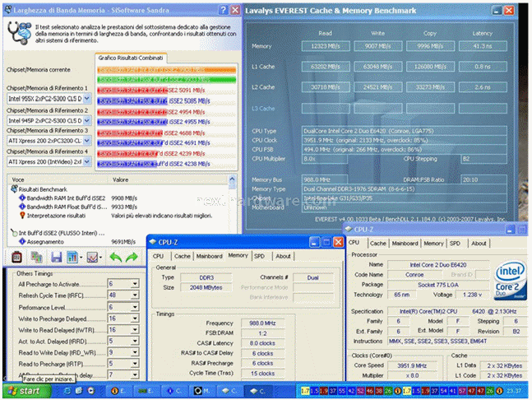Click the '8.0 clocks' CAS# Latency value
Screen dimensions: 532x400
tap(262, 343)
